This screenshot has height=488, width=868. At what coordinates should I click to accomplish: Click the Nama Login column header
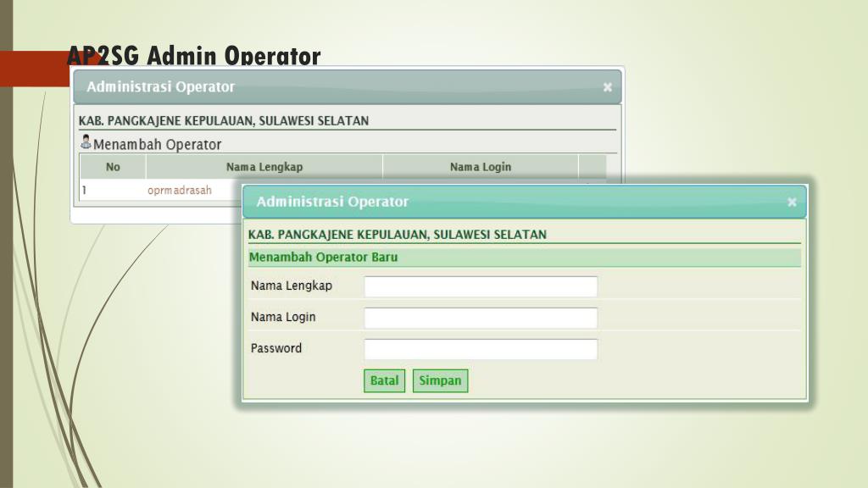click(481, 167)
